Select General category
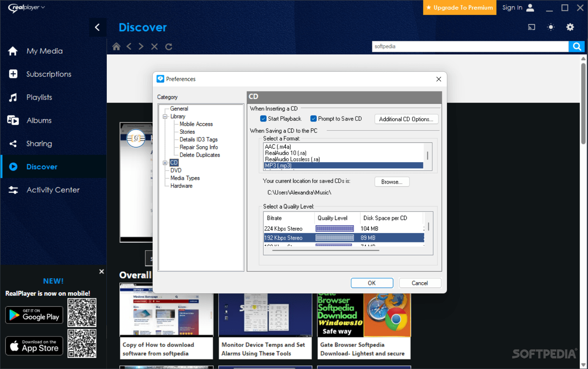588x369 pixels. tap(179, 109)
